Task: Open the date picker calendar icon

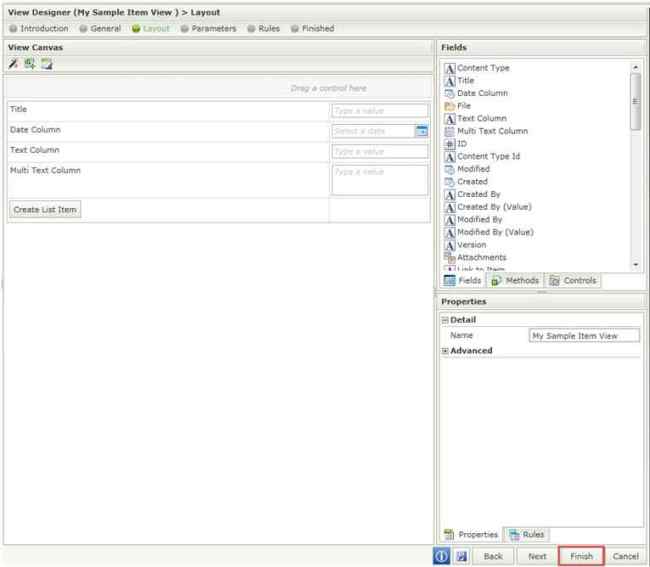Action: (x=422, y=131)
